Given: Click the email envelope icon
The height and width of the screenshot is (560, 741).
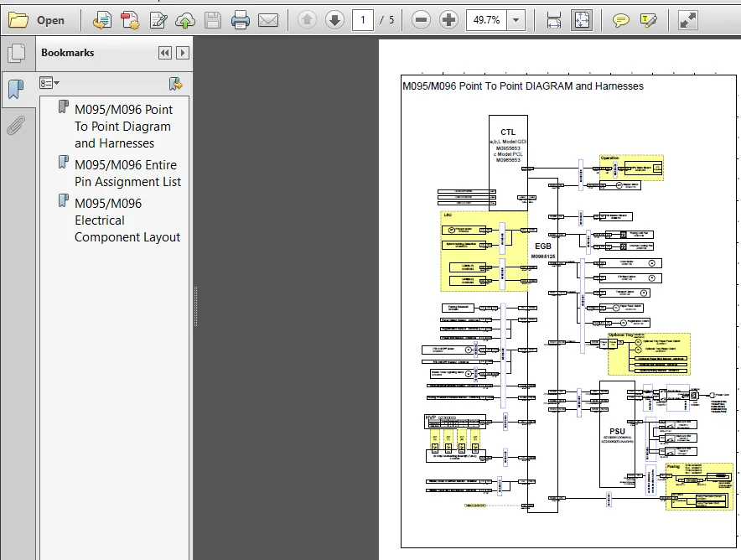Looking at the screenshot, I should click(x=268, y=20).
